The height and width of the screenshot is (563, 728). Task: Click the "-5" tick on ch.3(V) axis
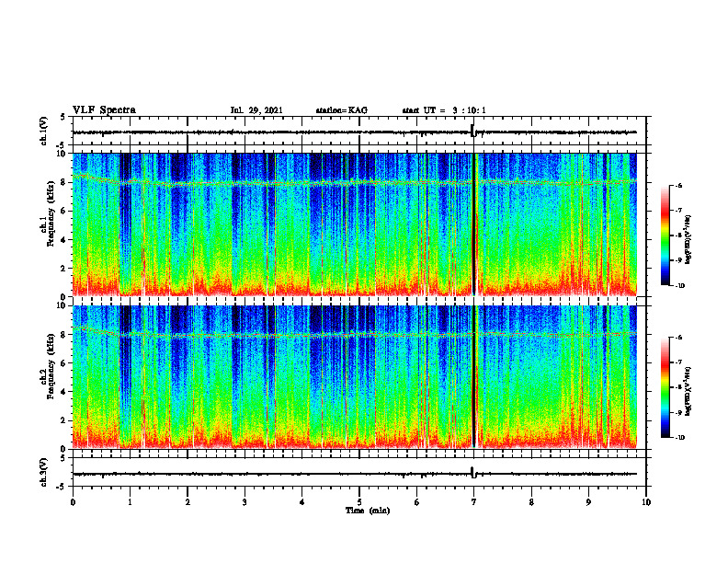point(62,487)
